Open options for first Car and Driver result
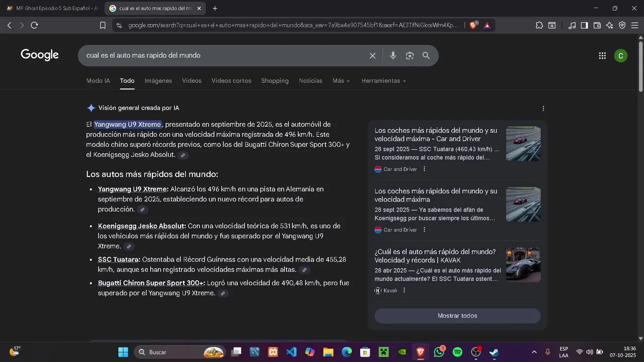Image resolution: width=644 pixels, height=362 pixels. pos(424,169)
